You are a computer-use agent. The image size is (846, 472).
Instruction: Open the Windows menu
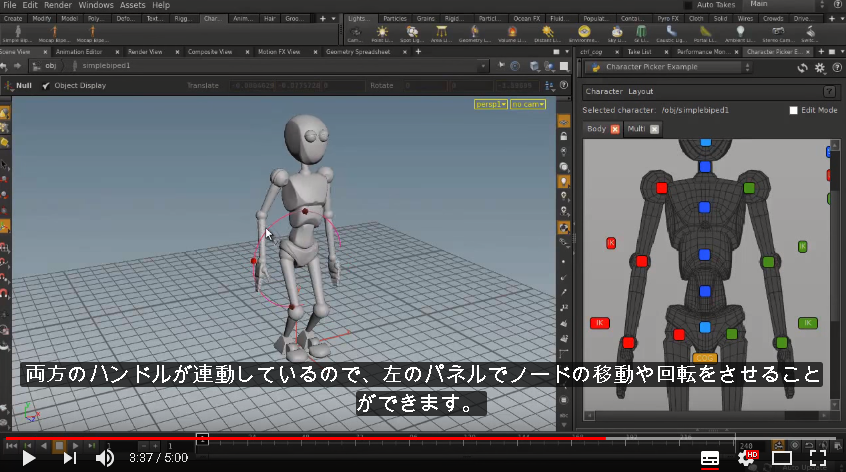tap(96, 5)
